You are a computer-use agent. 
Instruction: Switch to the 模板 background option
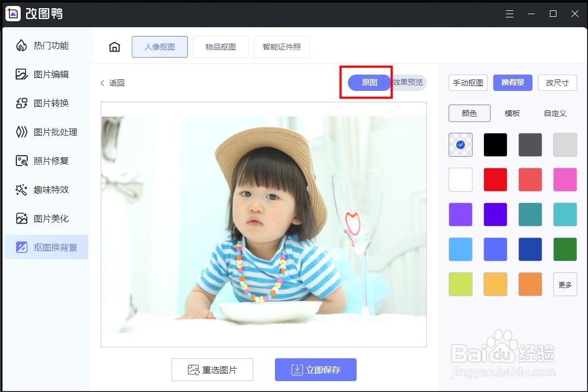coord(512,113)
